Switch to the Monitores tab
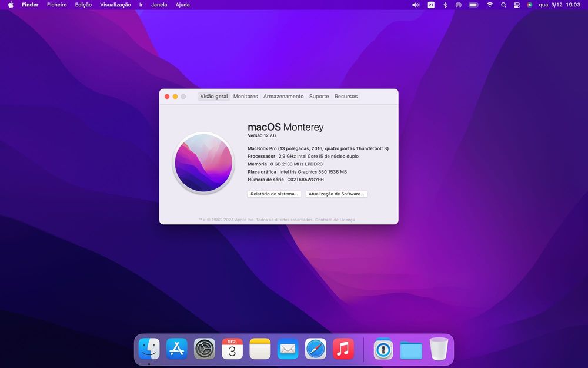Image resolution: width=588 pixels, height=368 pixels. coord(246,97)
